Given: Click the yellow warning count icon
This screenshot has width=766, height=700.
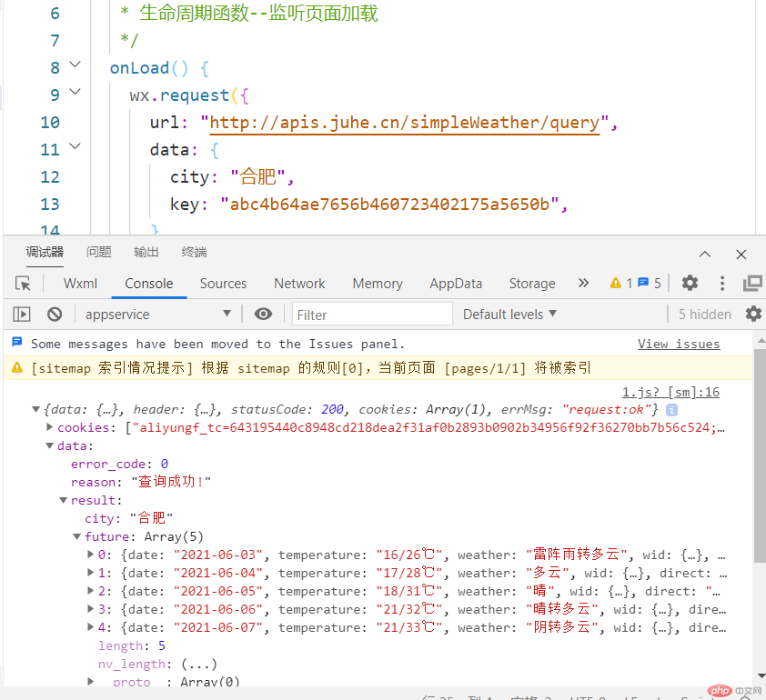Looking at the screenshot, I should tap(616, 283).
